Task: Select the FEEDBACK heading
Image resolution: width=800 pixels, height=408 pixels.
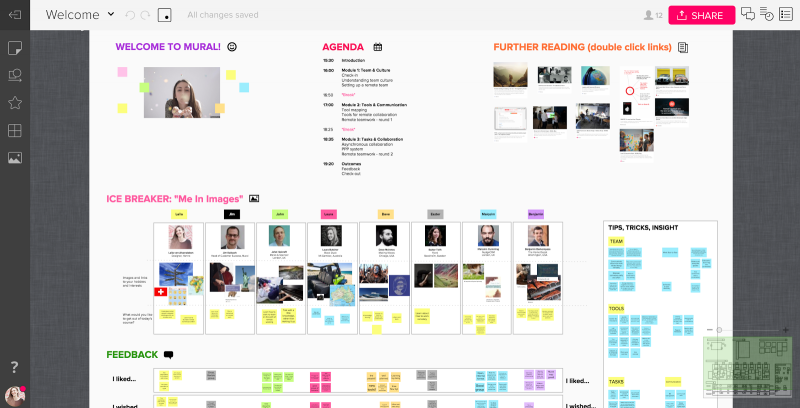Action: click(132, 355)
